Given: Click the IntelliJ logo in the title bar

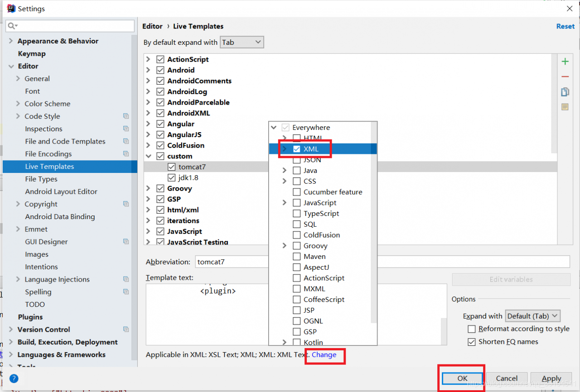Looking at the screenshot, I should 11,9.
